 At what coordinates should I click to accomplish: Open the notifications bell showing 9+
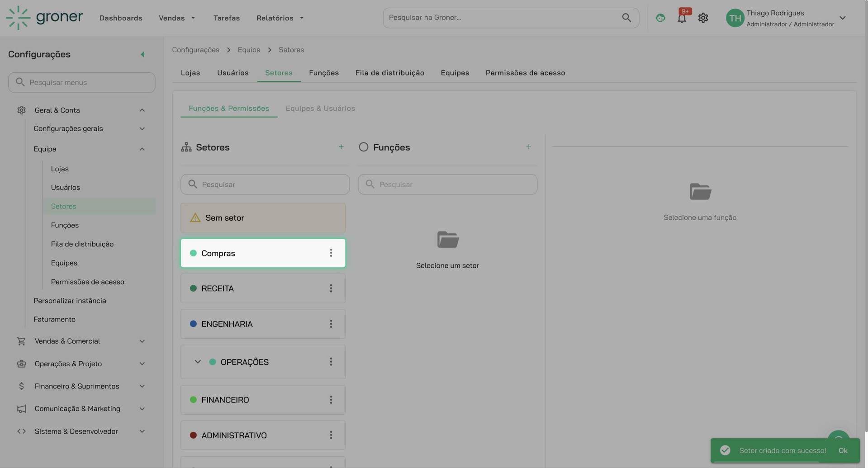click(x=682, y=18)
